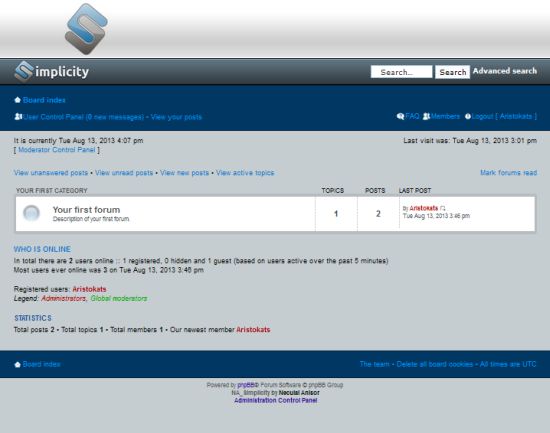The height and width of the screenshot is (433, 550).
Task: View active topics
Action: [x=245, y=173]
